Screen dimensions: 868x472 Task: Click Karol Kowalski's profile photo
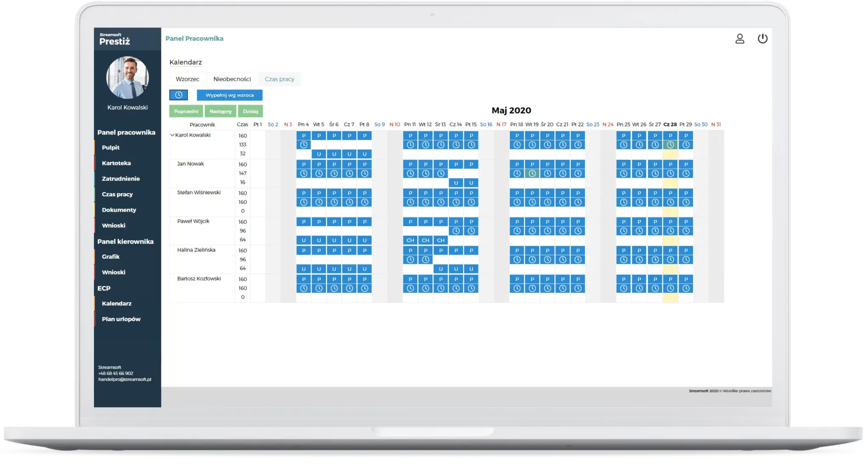[x=128, y=78]
